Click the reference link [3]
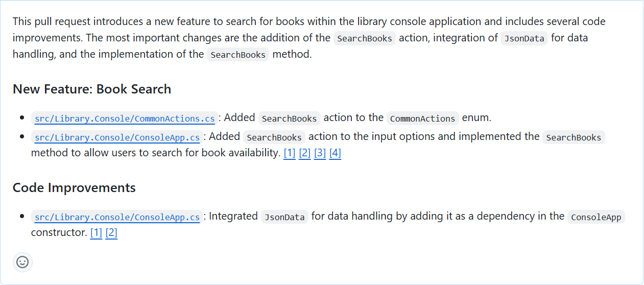The width and height of the screenshot is (644, 285). coord(320,153)
